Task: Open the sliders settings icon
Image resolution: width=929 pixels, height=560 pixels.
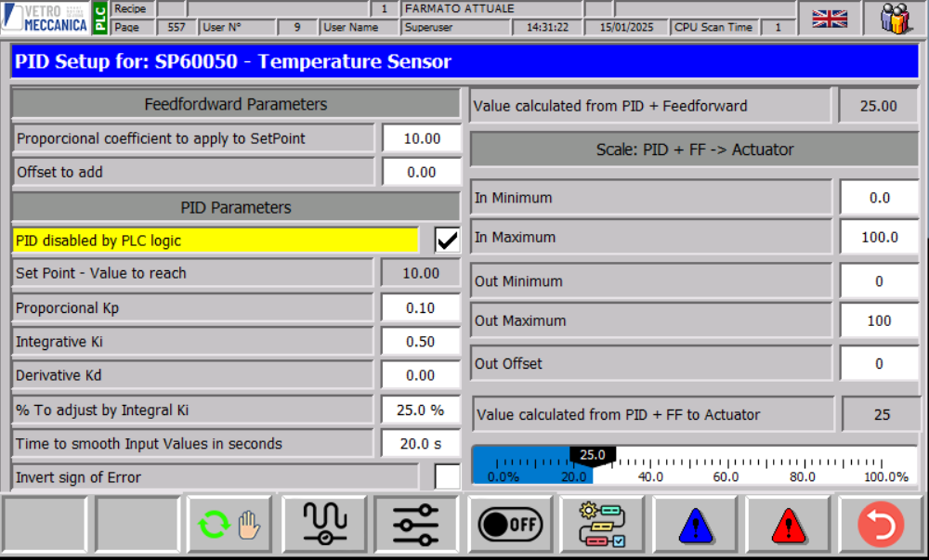Action: pyautogui.click(x=416, y=525)
